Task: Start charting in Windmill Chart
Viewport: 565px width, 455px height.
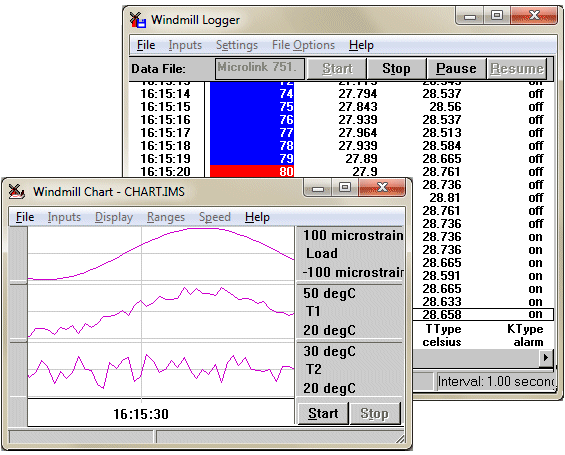Action: 323,413
